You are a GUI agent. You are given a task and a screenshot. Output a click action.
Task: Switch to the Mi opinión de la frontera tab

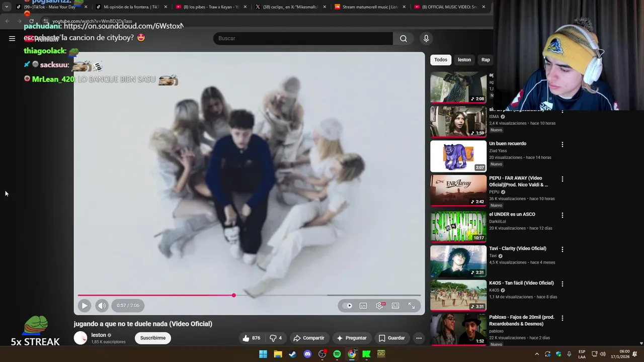[x=131, y=7]
